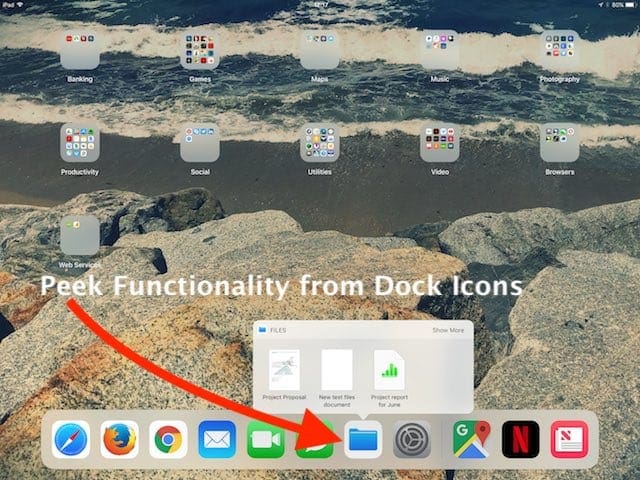
Task: Open the Web Services folder
Action: point(80,236)
